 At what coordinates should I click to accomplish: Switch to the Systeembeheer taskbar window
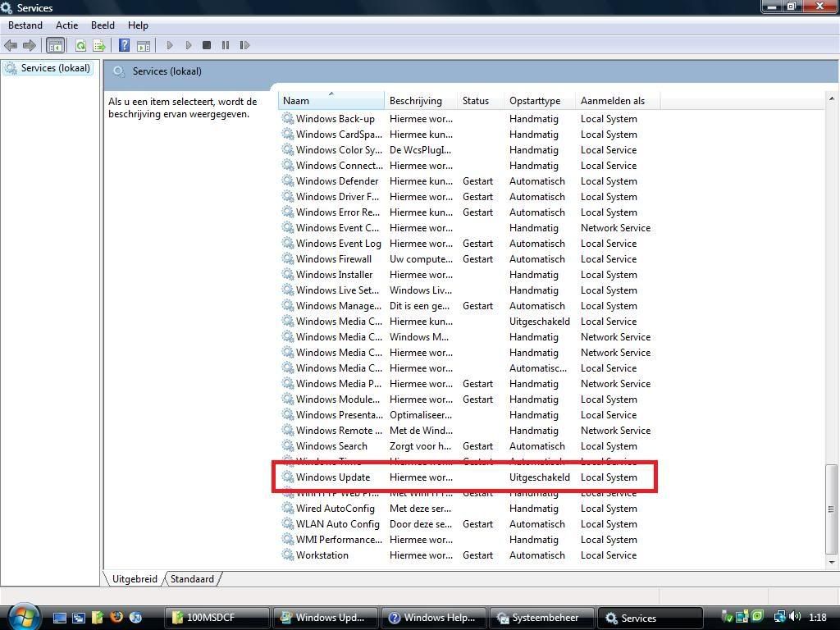pos(541,618)
